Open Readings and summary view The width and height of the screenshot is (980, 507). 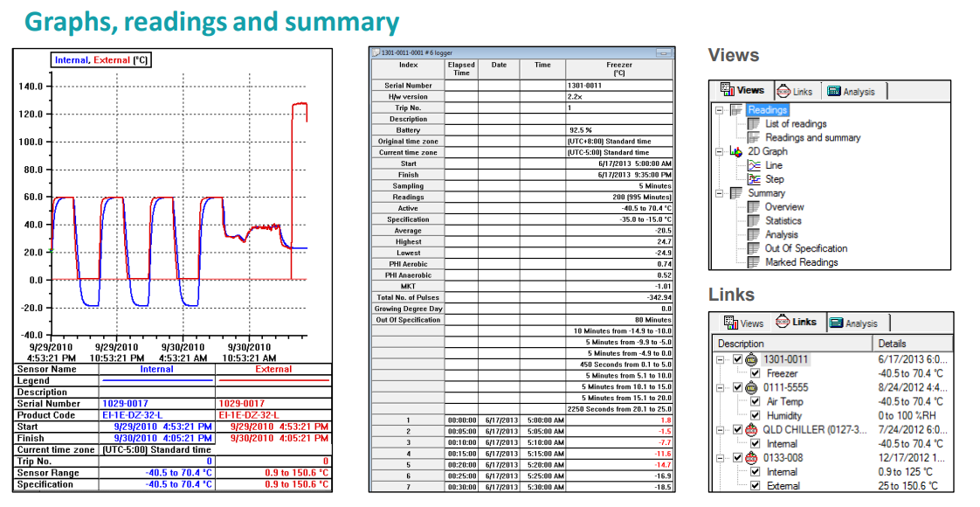(x=812, y=137)
